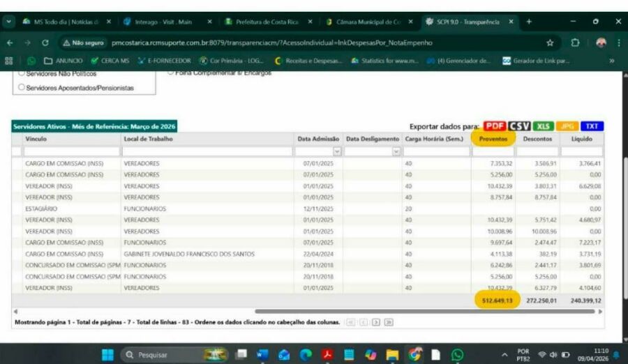Select Servidores Aposentados/Pensionistas radio option
Screen dimensions: 628x364
tap(22, 88)
